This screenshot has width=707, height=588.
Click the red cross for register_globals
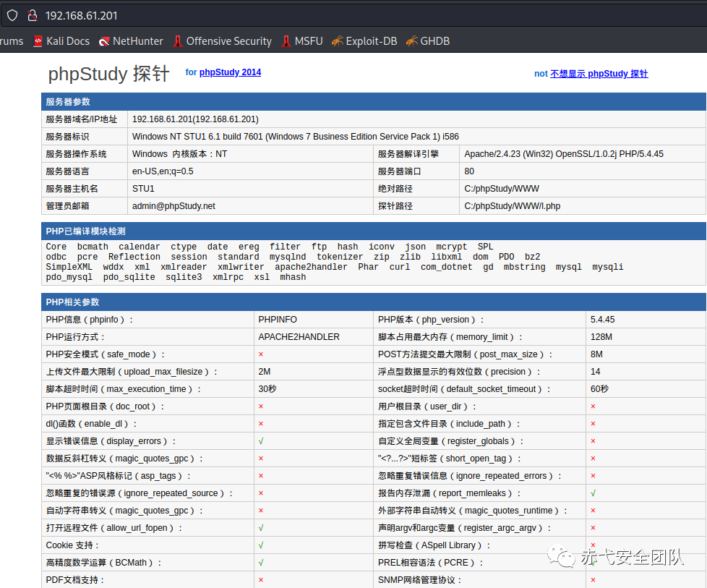click(x=593, y=441)
